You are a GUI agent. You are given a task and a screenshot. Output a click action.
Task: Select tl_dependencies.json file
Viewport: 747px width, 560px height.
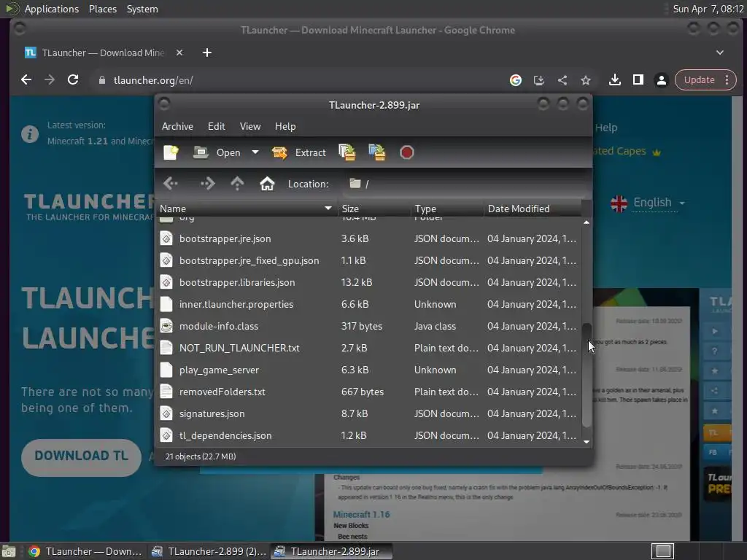coord(368,436)
